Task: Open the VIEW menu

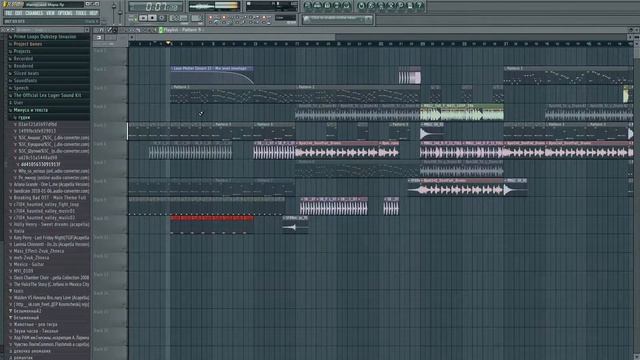Action: tap(50, 13)
